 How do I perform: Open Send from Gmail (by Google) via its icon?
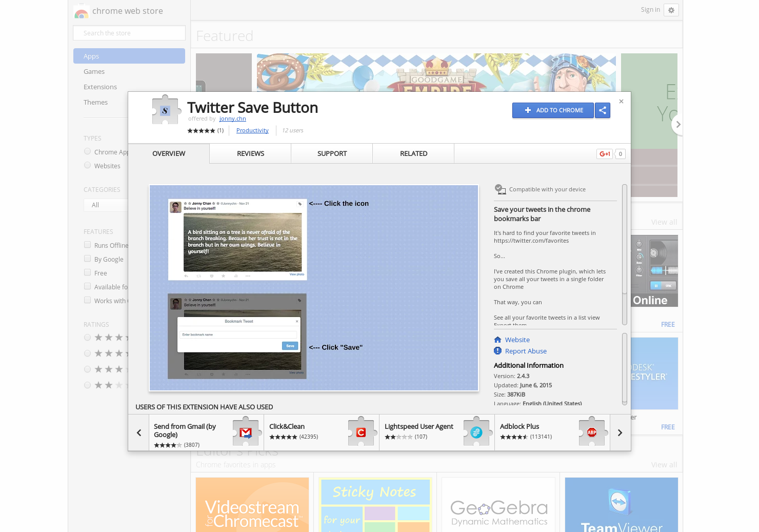[x=246, y=432]
